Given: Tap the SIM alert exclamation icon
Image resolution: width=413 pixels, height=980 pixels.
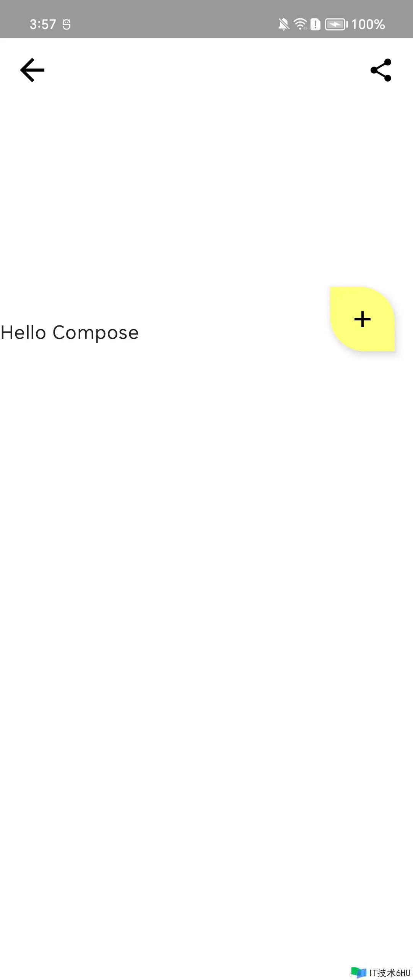Looking at the screenshot, I should 315,24.
